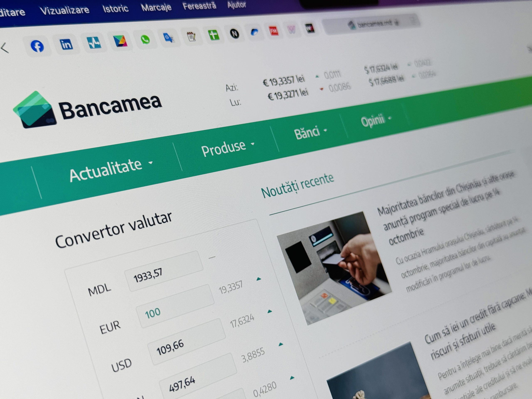Click the converter rate value 0,4280
The image size is (532, 399).
pos(265,389)
